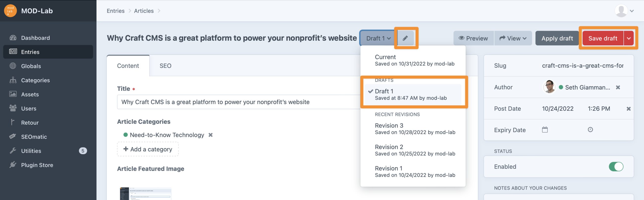644x200 pixels.
Task: Remove the author Seth Giamman
Action: tap(618, 87)
